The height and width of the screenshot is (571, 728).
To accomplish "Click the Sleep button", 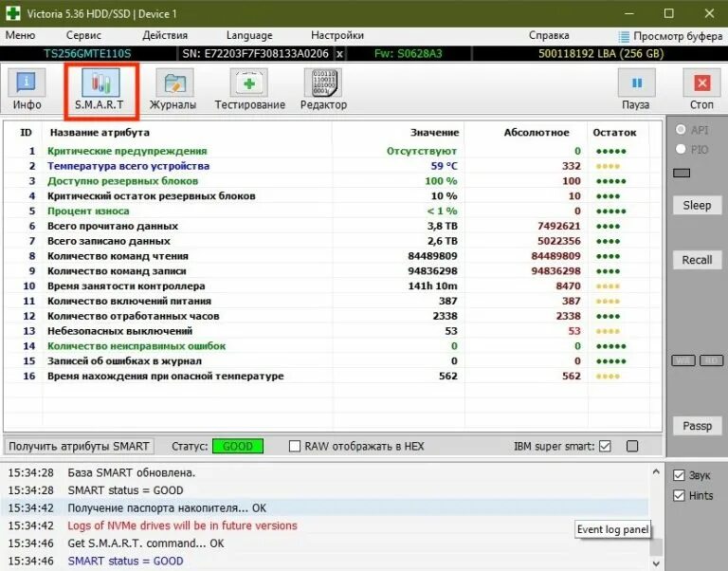I will click(697, 205).
